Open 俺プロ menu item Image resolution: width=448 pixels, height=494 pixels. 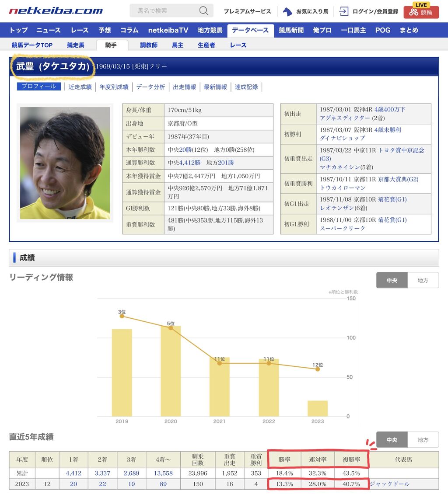(322, 30)
